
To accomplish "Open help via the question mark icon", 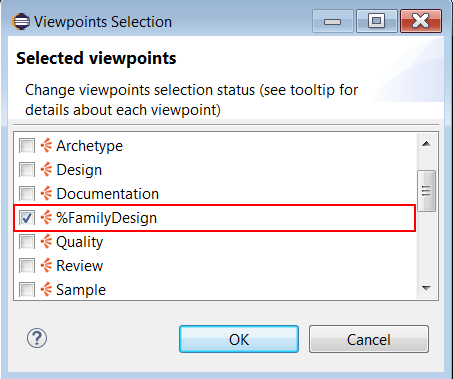I will coord(37,338).
